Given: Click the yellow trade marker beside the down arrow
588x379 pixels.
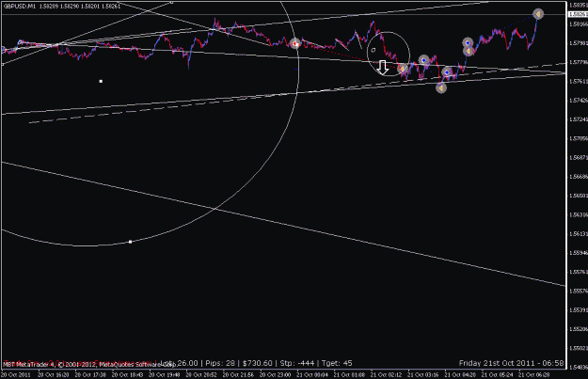Looking at the screenshot, I should point(403,69).
